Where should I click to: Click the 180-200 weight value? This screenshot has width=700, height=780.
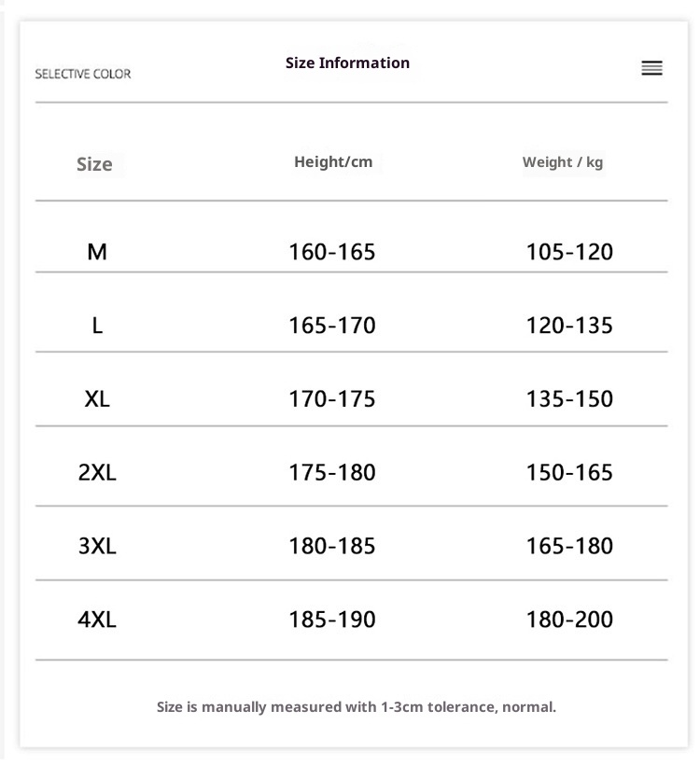point(569,619)
